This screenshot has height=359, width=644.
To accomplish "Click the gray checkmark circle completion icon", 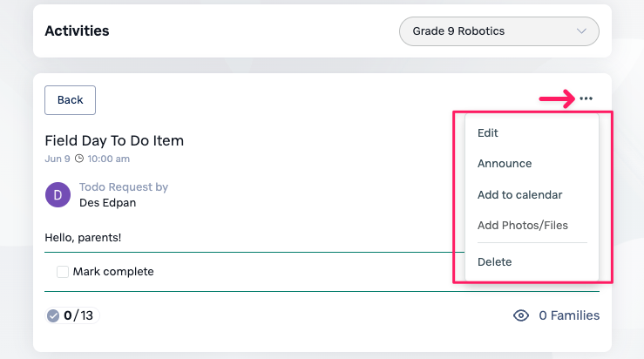I will [x=53, y=315].
